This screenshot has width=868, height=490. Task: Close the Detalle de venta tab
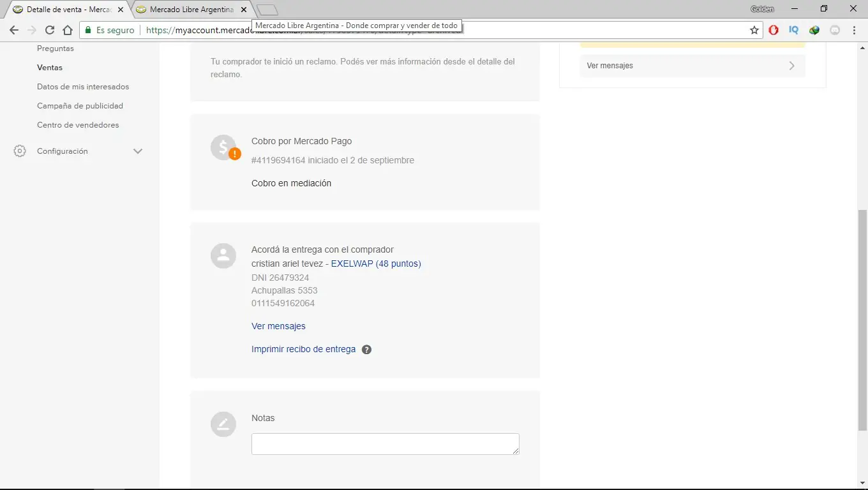point(121,10)
